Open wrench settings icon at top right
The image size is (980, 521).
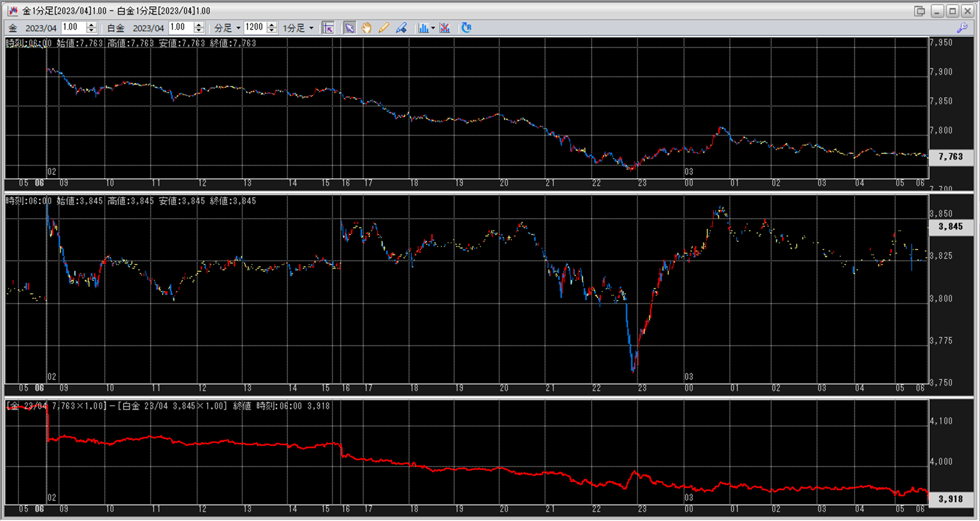(962, 28)
